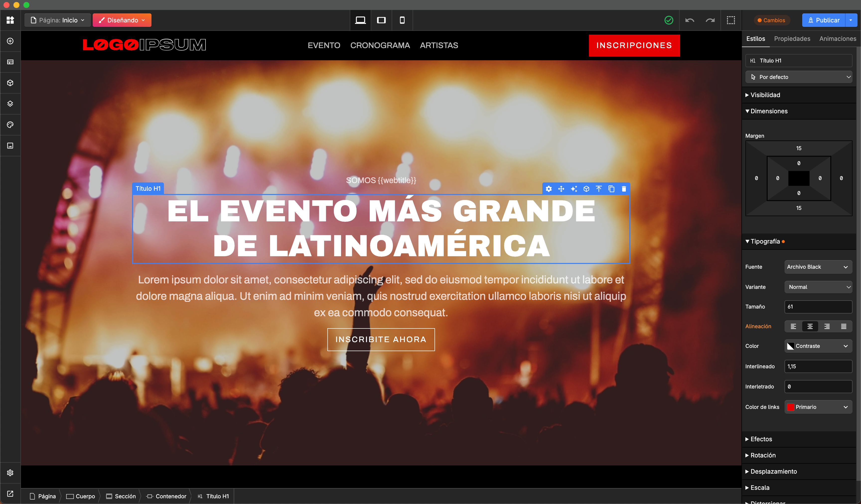Open the AI sparkles icon on H1 toolbar
Screen dimensions: 861x504
[574, 189]
